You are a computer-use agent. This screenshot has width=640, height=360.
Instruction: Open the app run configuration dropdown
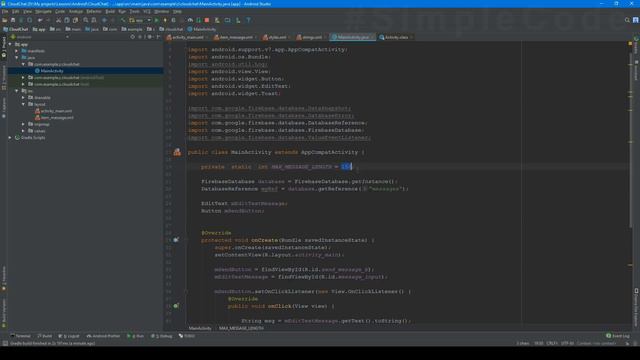click(x=140, y=20)
